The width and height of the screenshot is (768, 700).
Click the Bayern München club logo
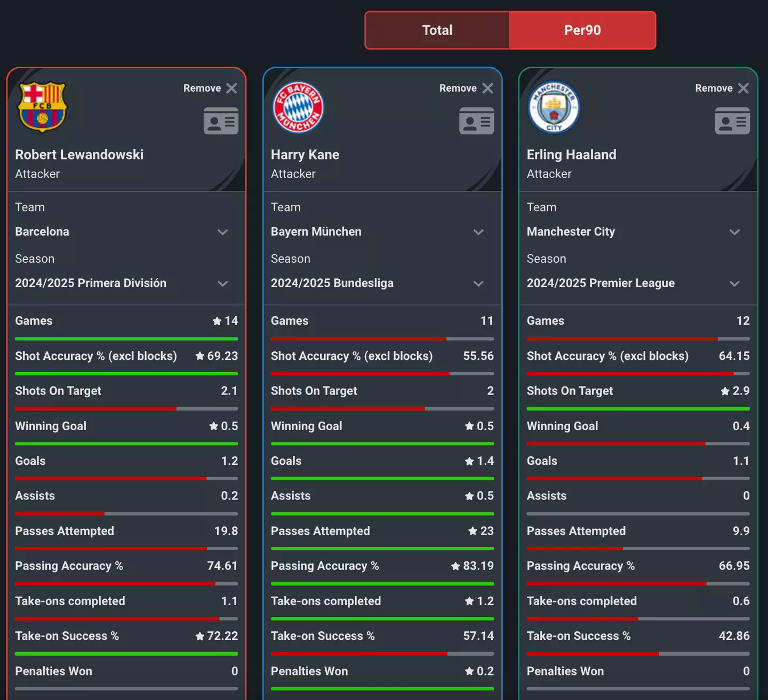click(x=298, y=107)
